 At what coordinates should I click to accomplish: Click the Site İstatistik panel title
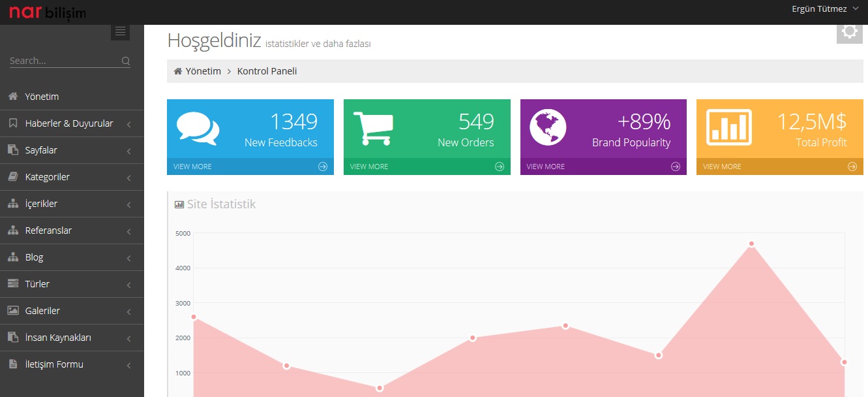pos(222,204)
